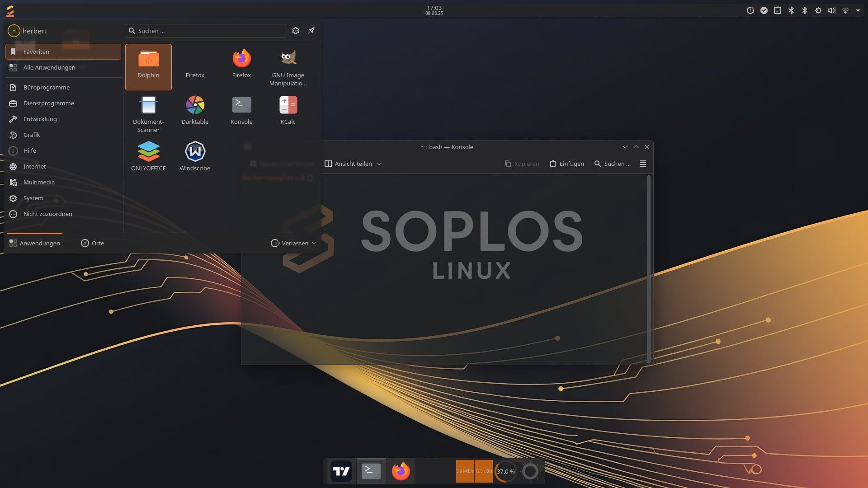The image size is (868, 488).
Task: Open Konsole hamburger menu
Action: coord(643,164)
